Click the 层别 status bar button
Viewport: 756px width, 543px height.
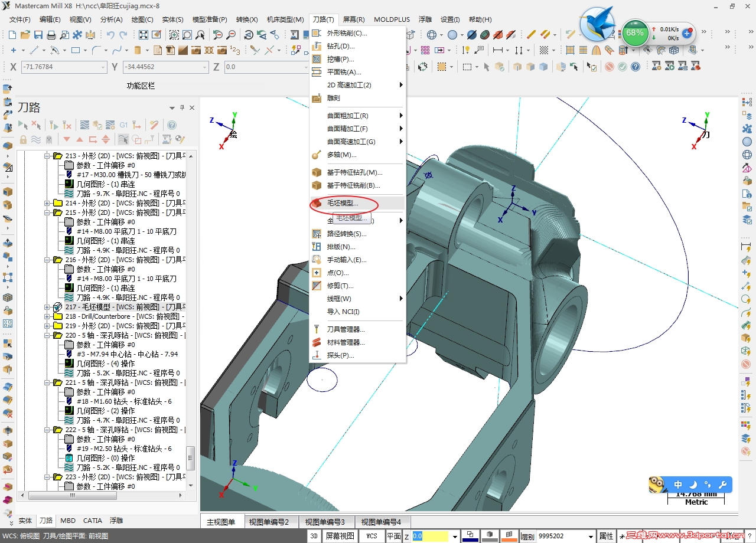click(x=527, y=537)
